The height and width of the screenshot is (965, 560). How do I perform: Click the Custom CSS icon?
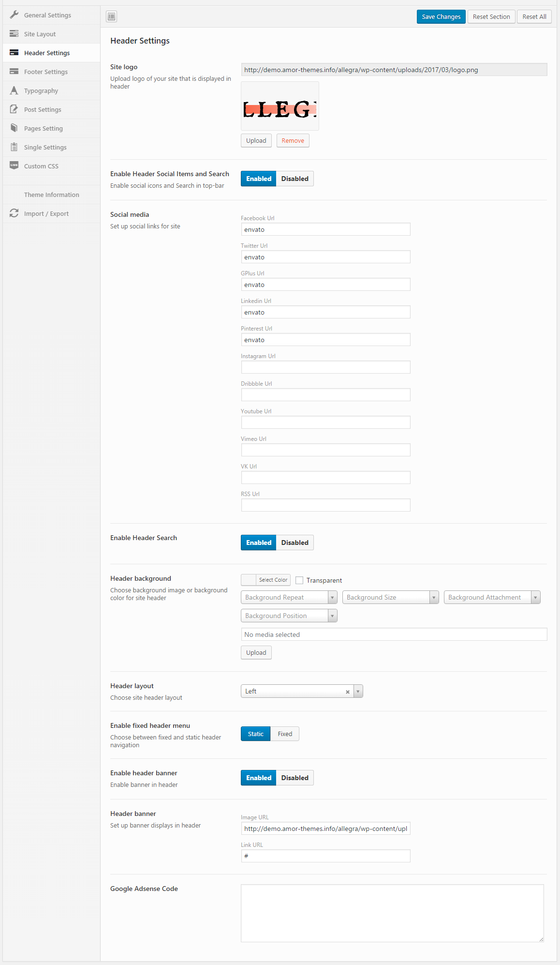(x=14, y=166)
